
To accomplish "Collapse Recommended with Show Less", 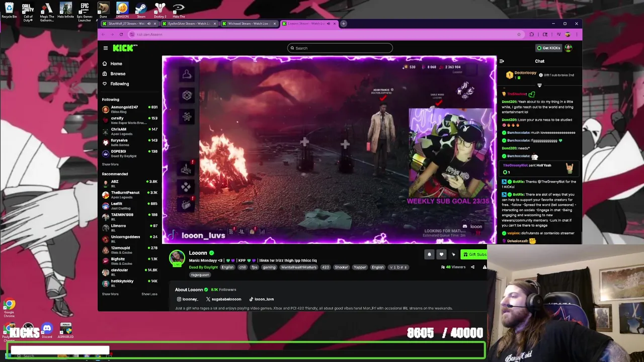I will 149,294.
